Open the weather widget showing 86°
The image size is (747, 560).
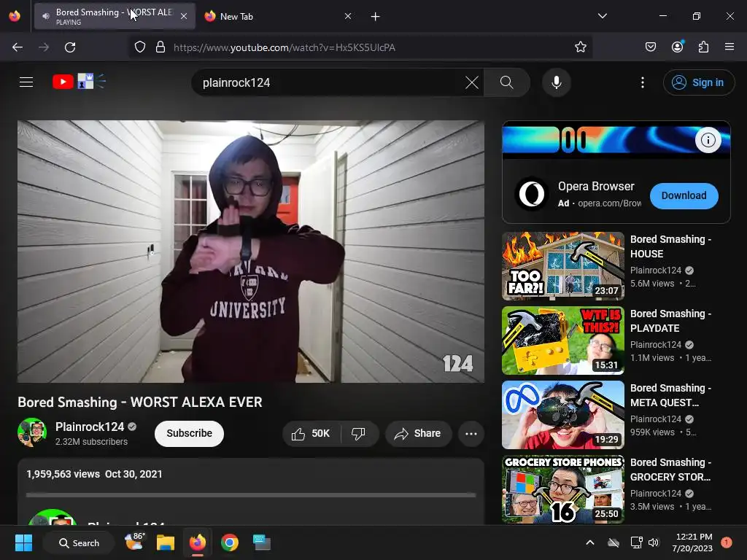click(135, 542)
